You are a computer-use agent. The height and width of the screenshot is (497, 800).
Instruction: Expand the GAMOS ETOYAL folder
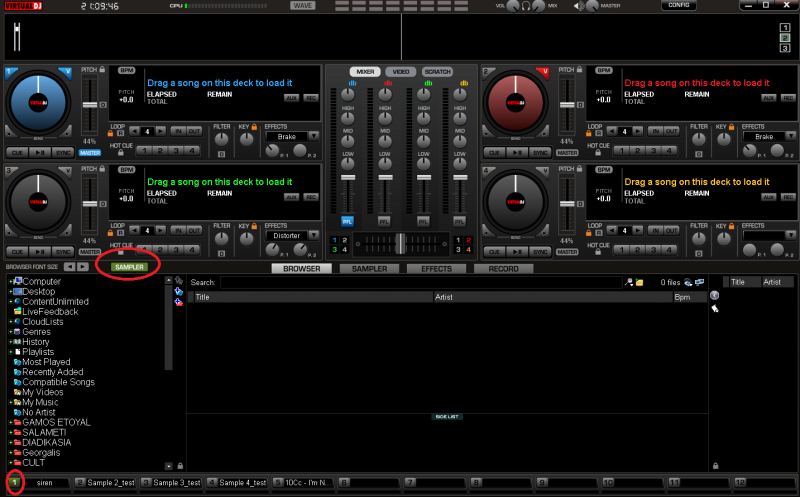(11, 423)
